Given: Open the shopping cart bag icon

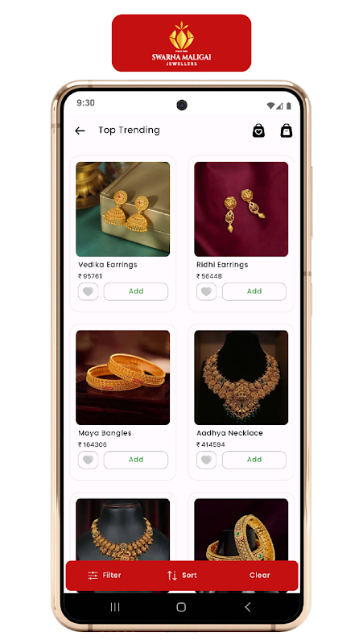Looking at the screenshot, I should [x=287, y=130].
